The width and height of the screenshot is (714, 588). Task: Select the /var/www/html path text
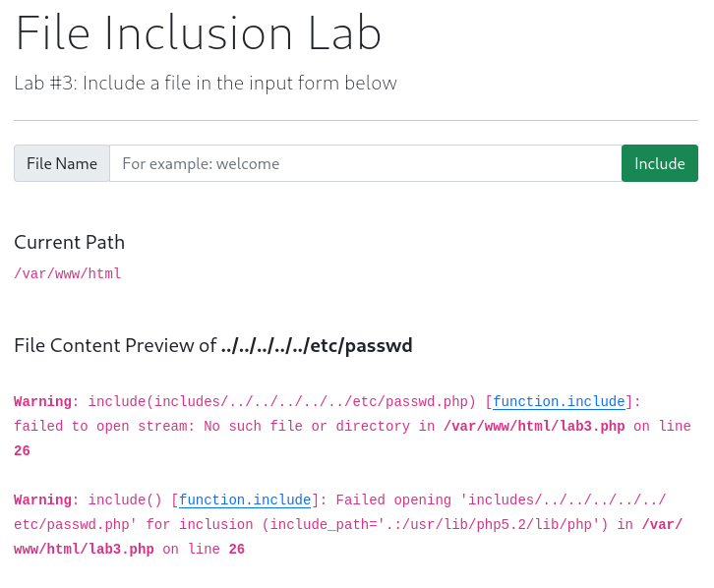68,273
